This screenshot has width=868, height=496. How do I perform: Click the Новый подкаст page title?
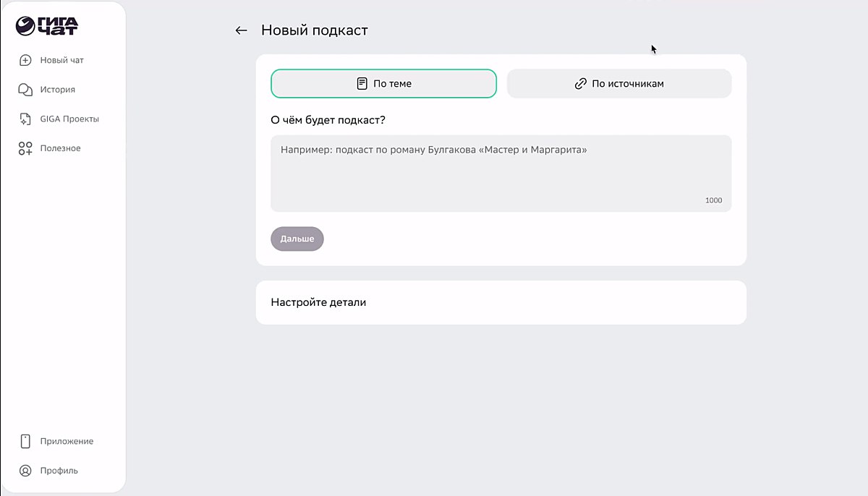click(x=313, y=30)
